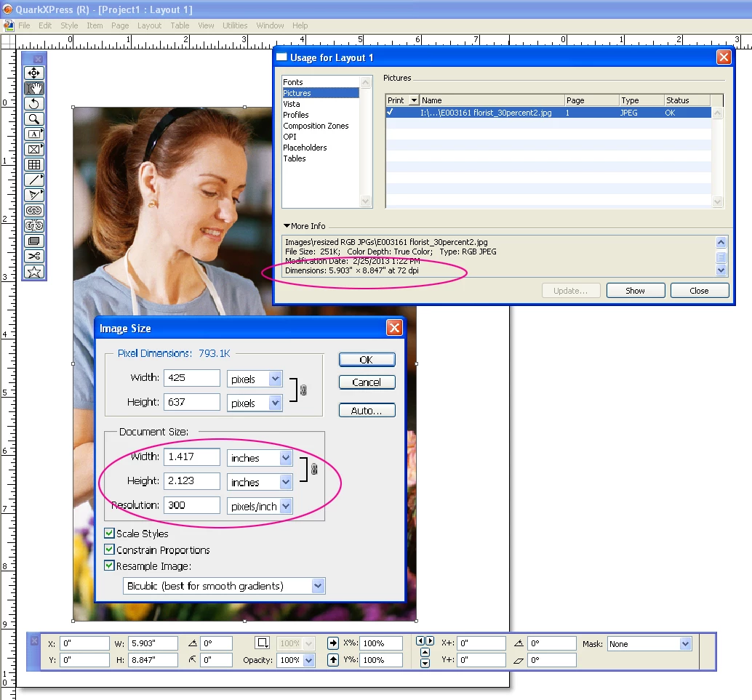The height and width of the screenshot is (700, 752).
Task: Nudge picture right with arrow icon
Action: pyautogui.click(x=430, y=641)
